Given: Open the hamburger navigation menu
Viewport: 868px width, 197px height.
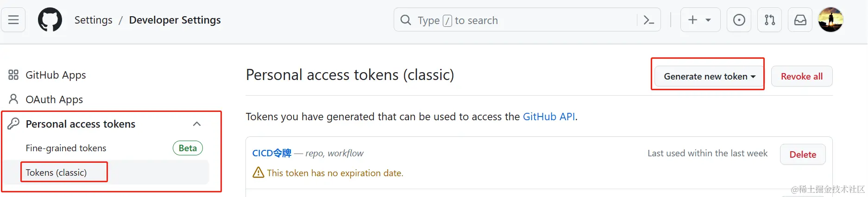Looking at the screenshot, I should coord(13,20).
